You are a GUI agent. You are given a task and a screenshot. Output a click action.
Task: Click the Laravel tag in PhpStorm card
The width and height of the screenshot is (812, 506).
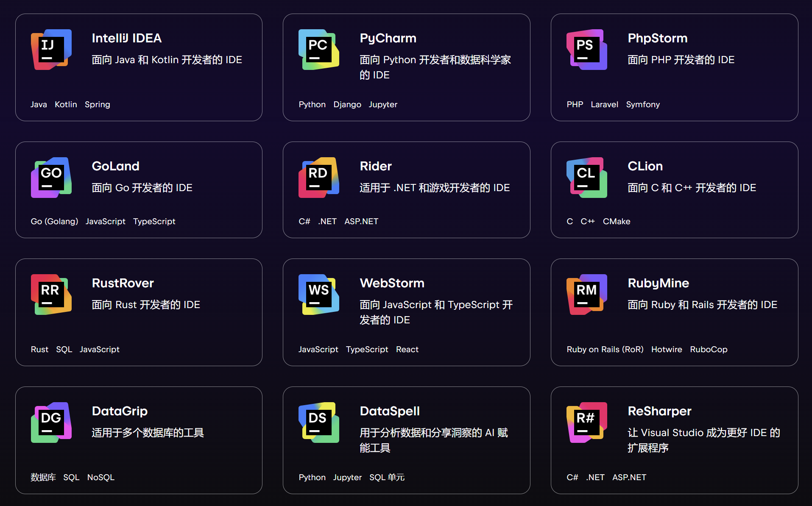click(x=605, y=104)
